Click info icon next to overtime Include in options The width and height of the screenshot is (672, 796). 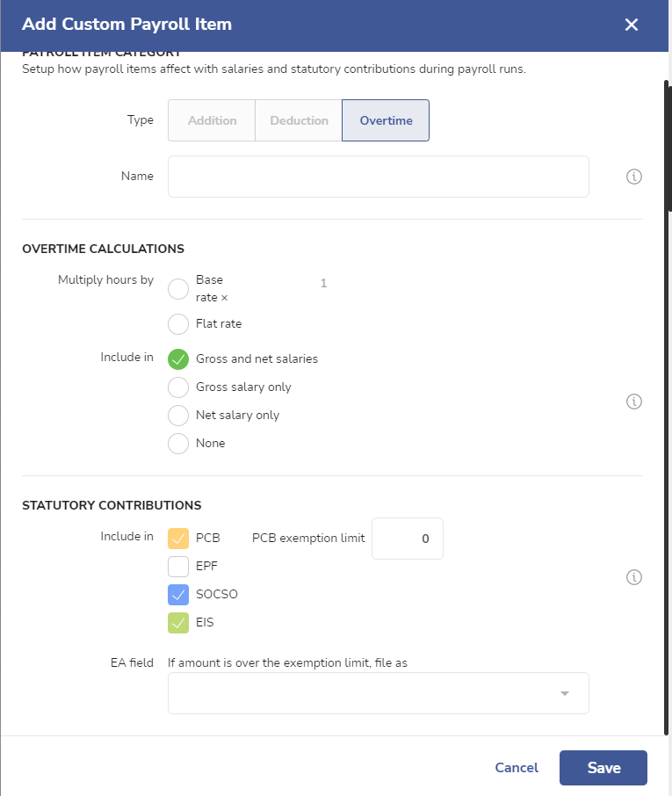[634, 402]
